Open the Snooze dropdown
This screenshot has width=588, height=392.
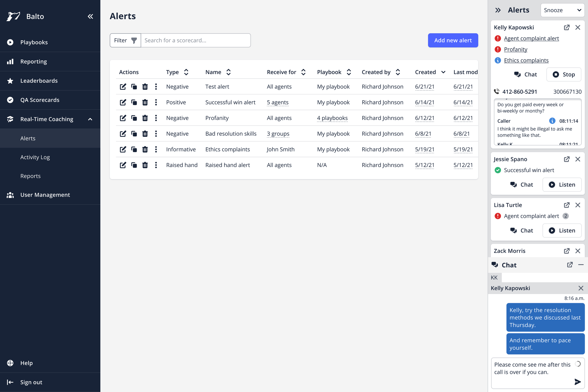click(562, 10)
